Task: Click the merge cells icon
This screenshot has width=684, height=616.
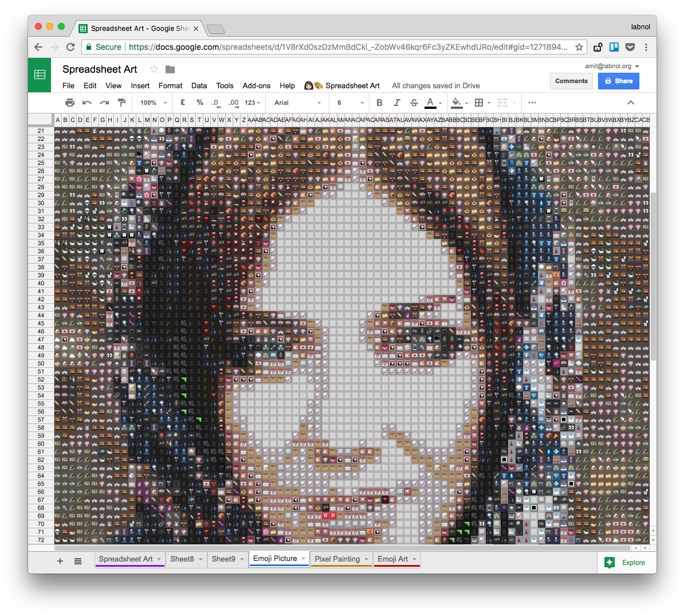Action: point(502,103)
